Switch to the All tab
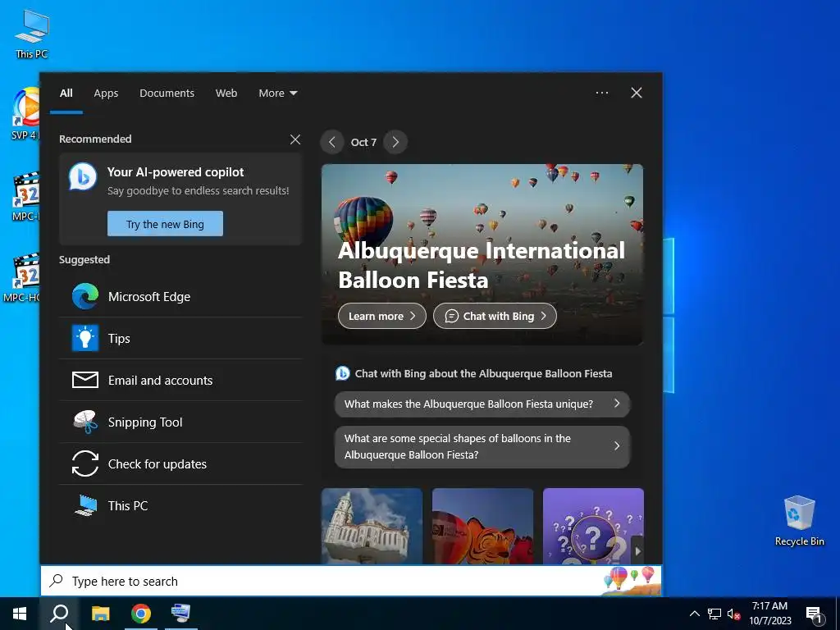 pos(66,94)
